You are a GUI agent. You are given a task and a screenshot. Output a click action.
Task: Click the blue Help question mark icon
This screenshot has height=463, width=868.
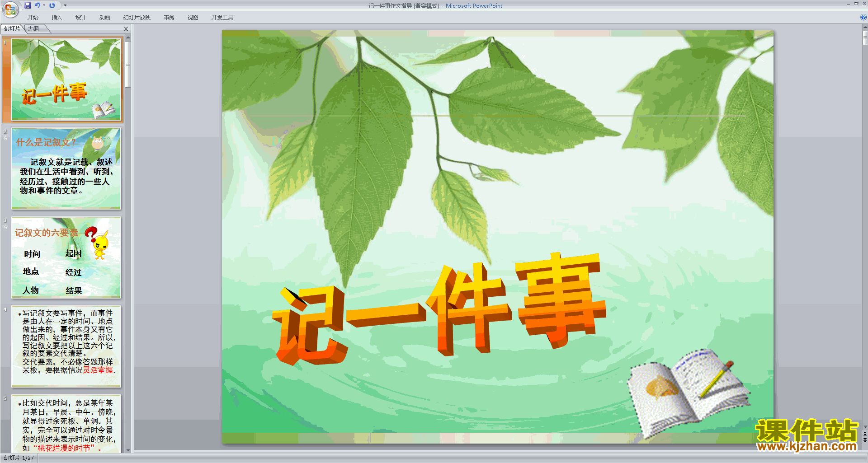[x=863, y=18]
